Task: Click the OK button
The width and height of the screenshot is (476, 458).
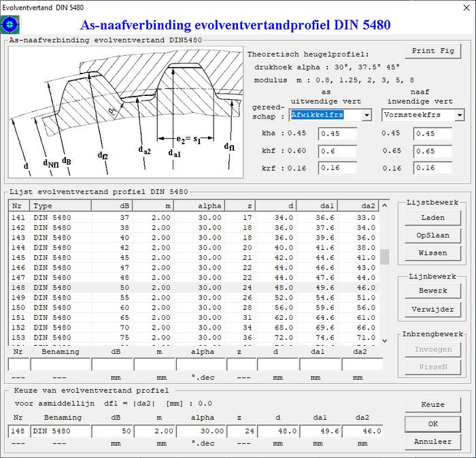Action: (433, 424)
